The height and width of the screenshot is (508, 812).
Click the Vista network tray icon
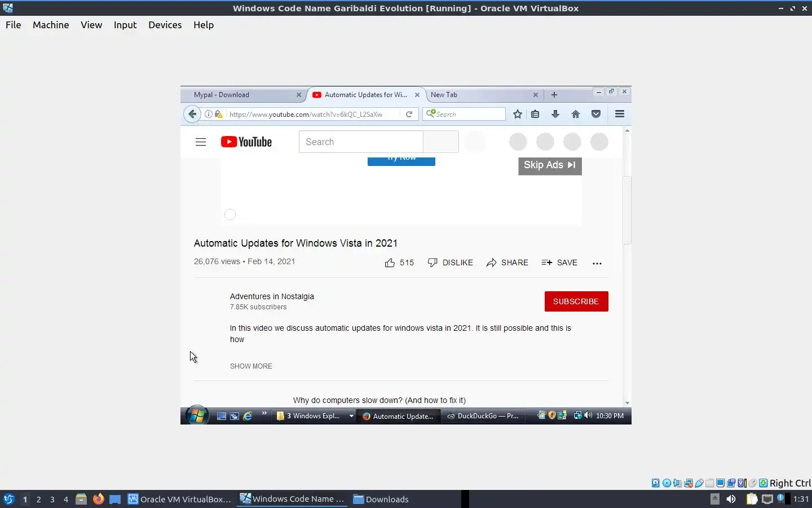pyautogui.click(x=577, y=415)
